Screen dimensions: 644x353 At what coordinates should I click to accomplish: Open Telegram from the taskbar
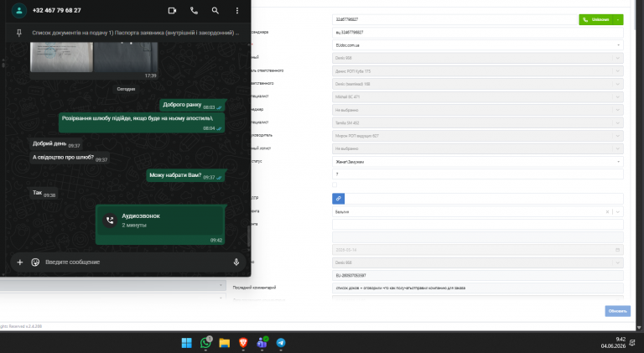tap(281, 343)
